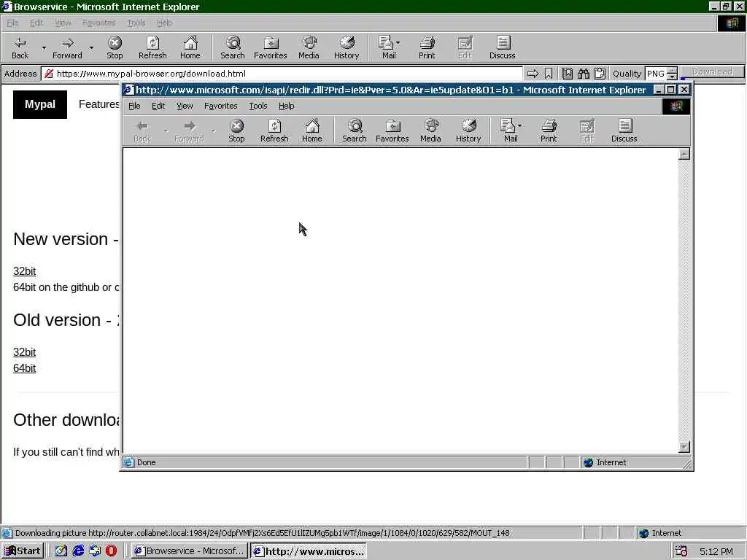
Task: Click the Download button next to Quality
Action: click(x=712, y=72)
